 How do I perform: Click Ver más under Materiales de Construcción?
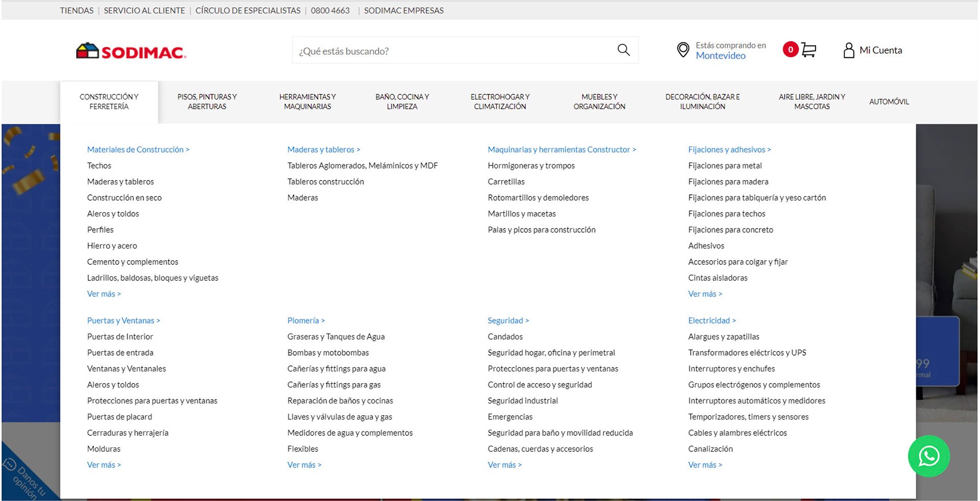click(x=104, y=294)
